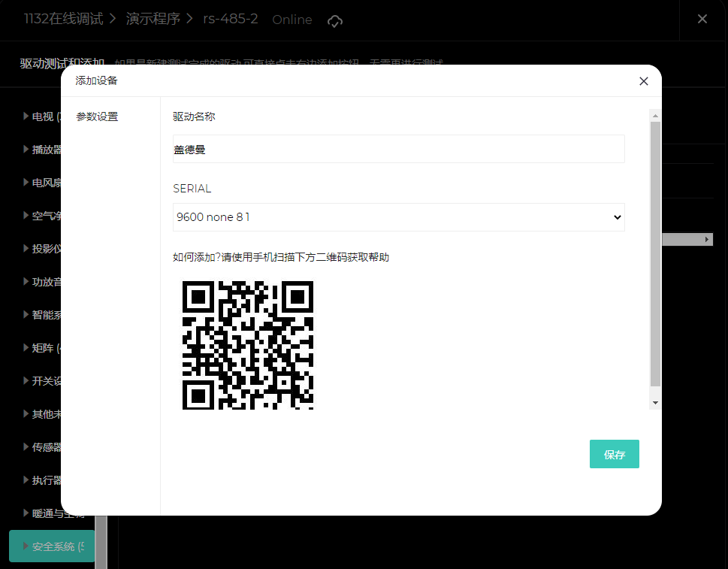Screen dimensions: 728x569
Task: Click the 添加设备 dialog title
Action: tap(97, 81)
